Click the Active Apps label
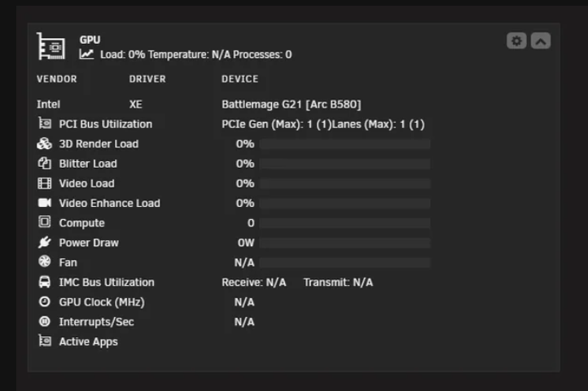The height and width of the screenshot is (391, 588). click(x=89, y=342)
